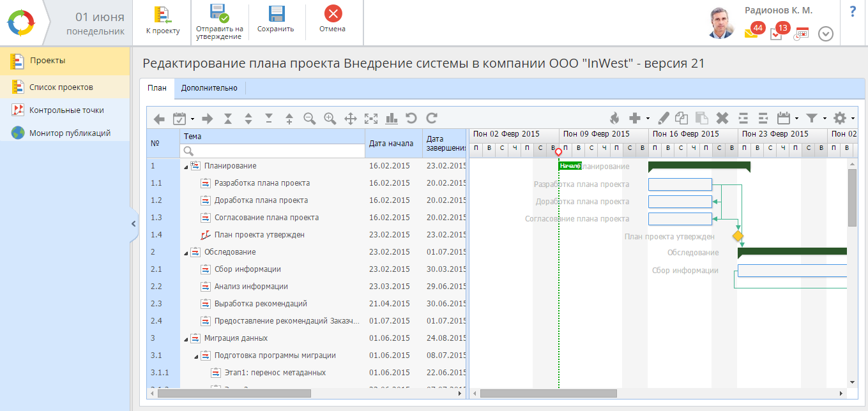This screenshot has width=868, height=411.
Task: Go forward with the right arrow icon
Action: pos(207,119)
